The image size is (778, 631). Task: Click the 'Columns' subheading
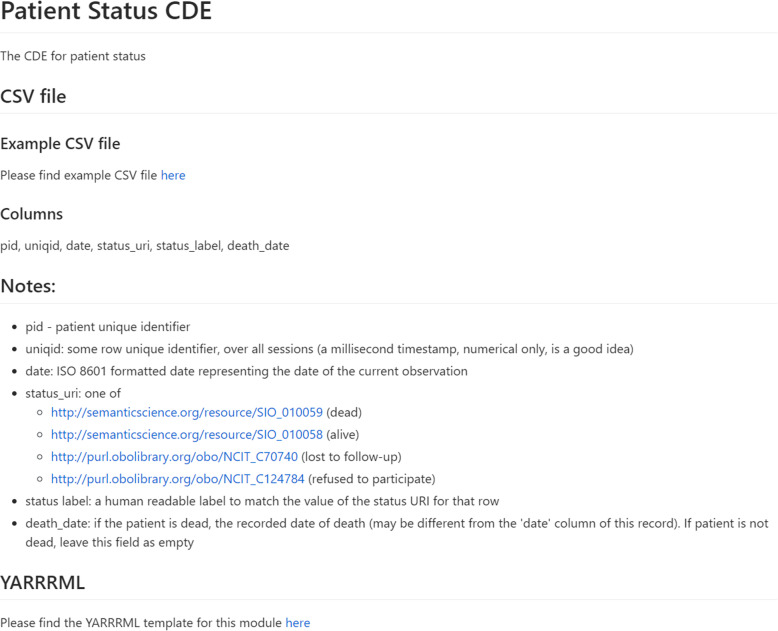click(31, 214)
